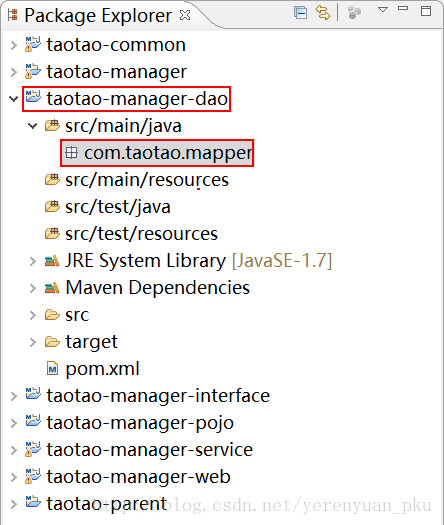The image size is (444, 525).
Task: Select JRE System Library [JavaSE-1.7] label
Action: click(x=199, y=261)
